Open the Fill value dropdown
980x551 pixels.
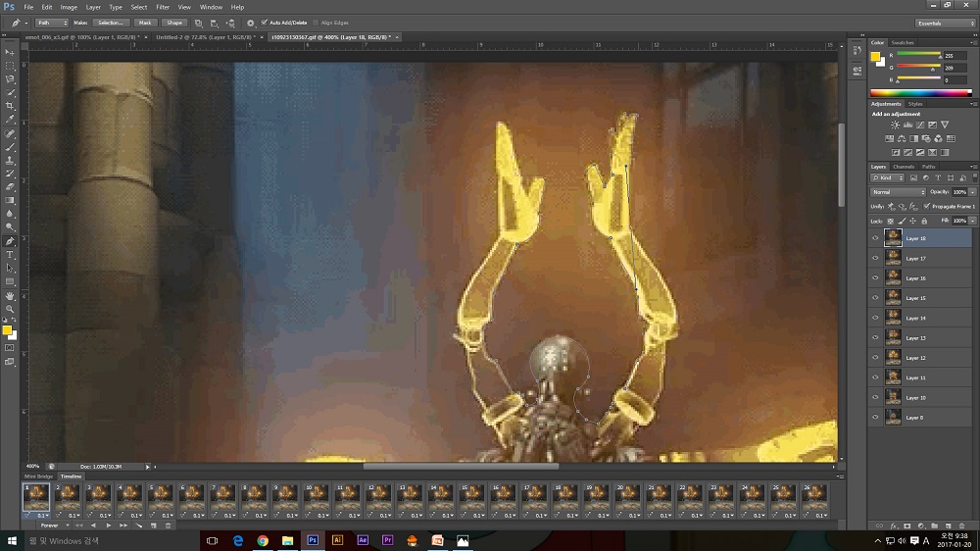tap(972, 221)
